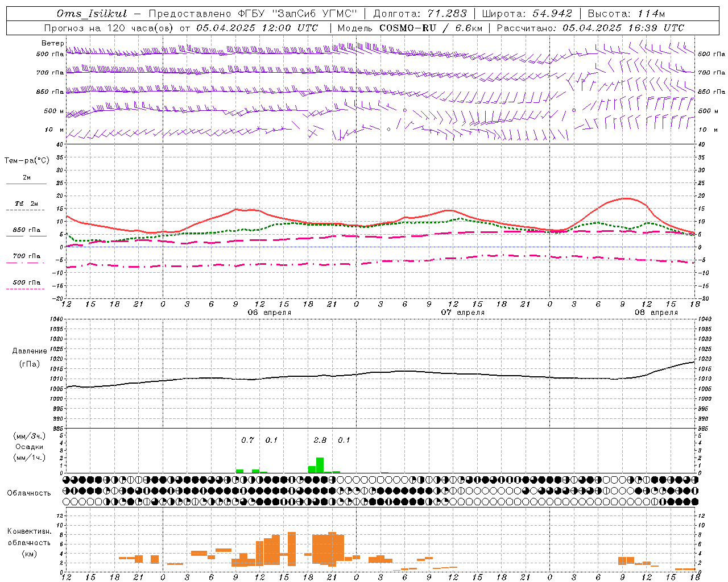Click the Тем-ра(°C) axis title
Image resolution: width=728 pixels, height=582 pixels.
(x=27, y=160)
